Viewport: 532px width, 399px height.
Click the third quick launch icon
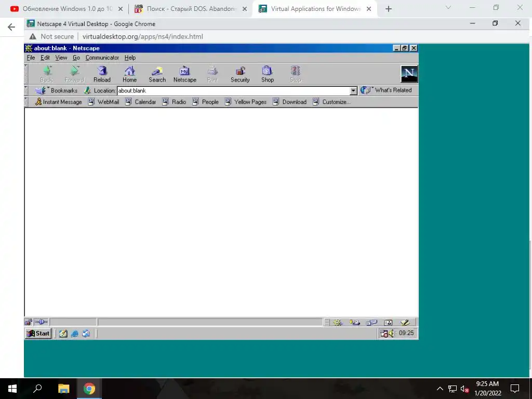(86, 334)
